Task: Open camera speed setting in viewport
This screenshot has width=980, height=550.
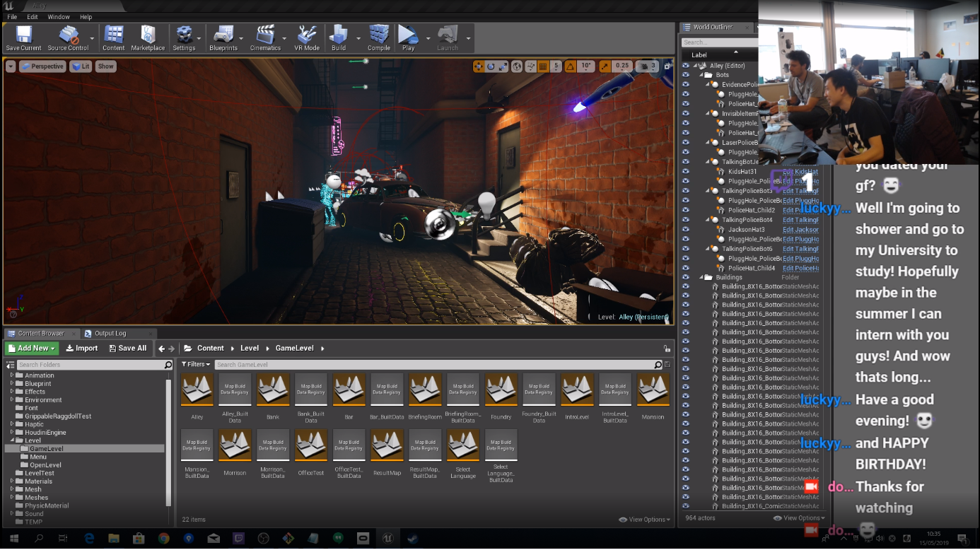Action: coord(646,66)
